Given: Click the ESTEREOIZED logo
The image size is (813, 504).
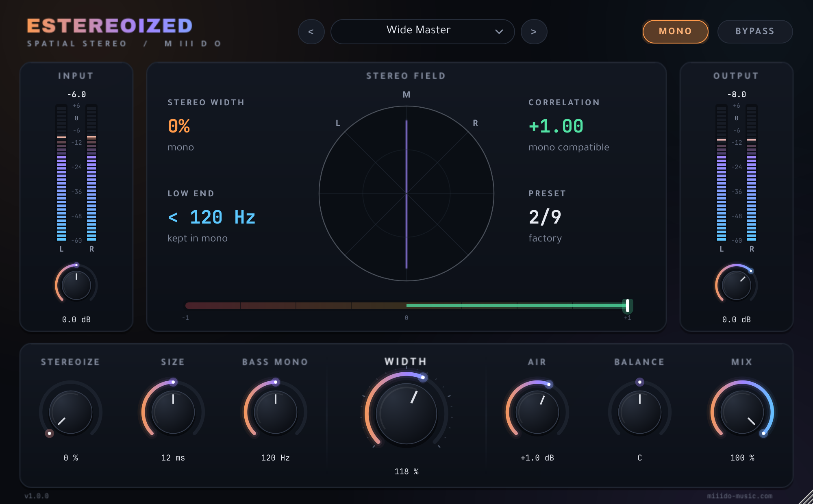Looking at the screenshot, I should click(x=110, y=26).
